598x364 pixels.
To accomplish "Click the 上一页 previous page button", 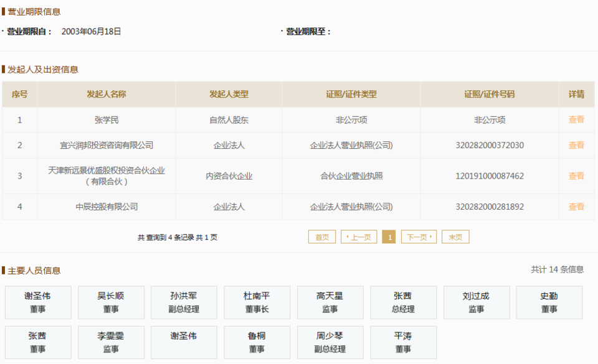I will 359,237.
